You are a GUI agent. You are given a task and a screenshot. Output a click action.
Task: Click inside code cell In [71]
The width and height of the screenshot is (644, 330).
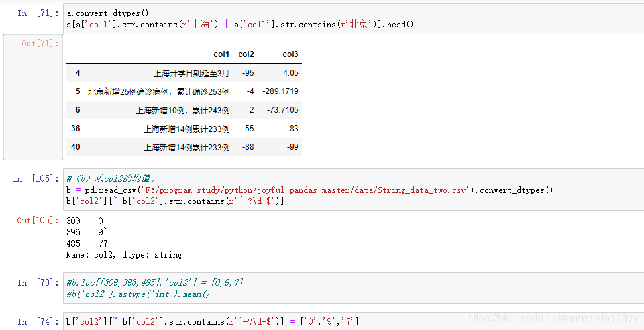(x=353, y=19)
